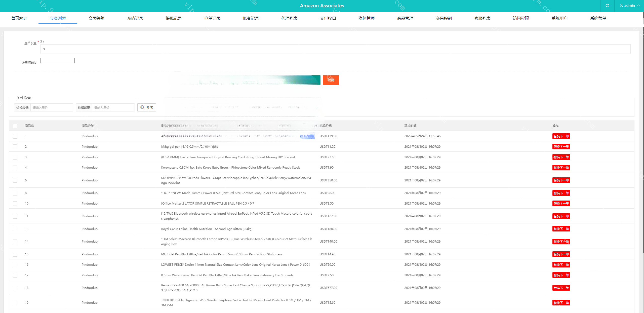Click the magnifier search button

147,107
